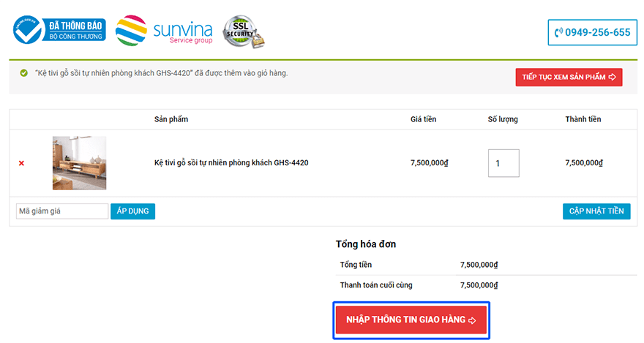Viewport: 644px width, 343px height.
Task: Click the SSL Security seal icon
Action: click(x=244, y=31)
